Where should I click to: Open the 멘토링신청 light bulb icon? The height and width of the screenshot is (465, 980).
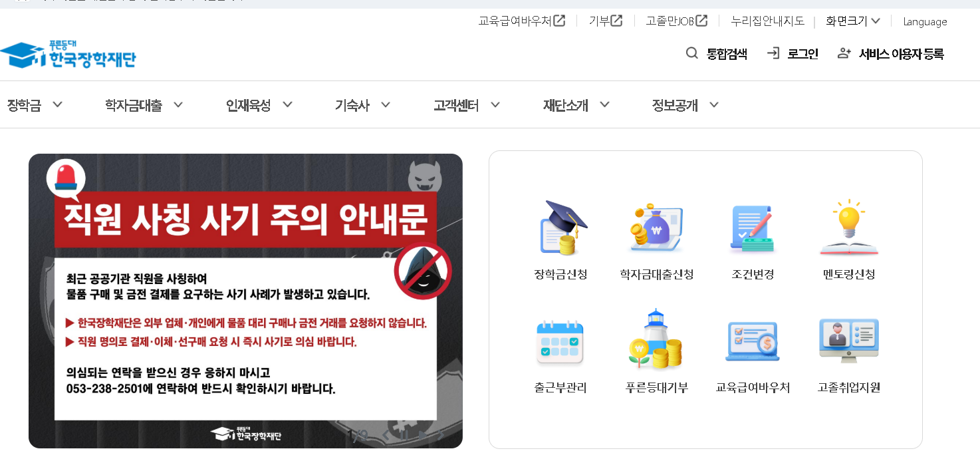pos(849,228)
